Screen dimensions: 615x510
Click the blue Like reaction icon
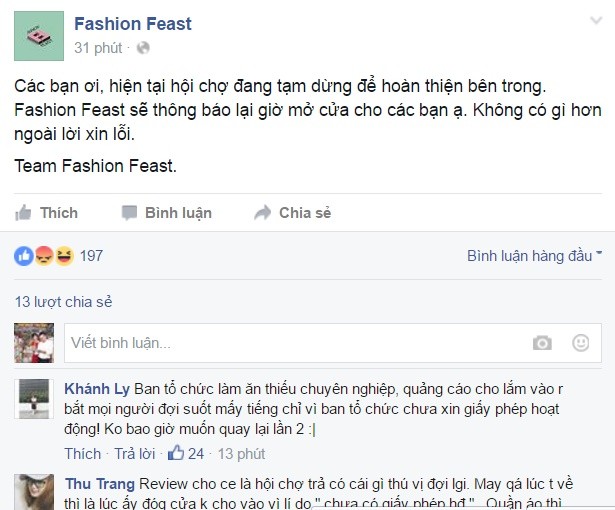point(24,256)
